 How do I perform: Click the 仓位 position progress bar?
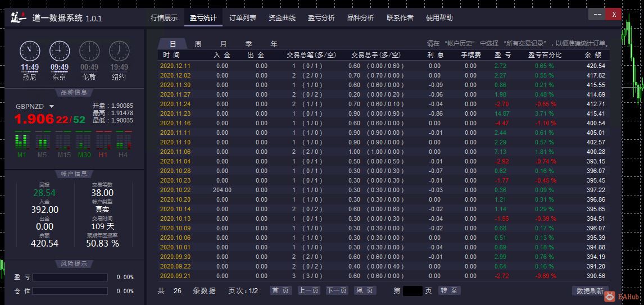70,291
